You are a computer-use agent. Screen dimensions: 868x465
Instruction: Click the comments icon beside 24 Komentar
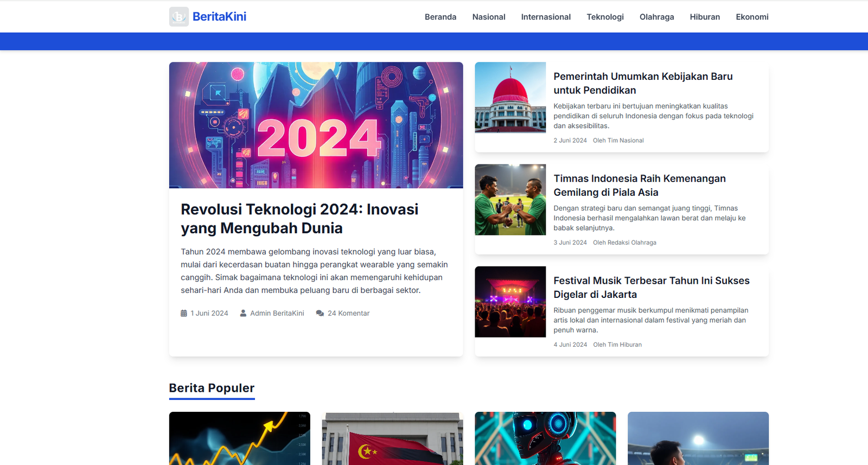[x=320, y=313]
